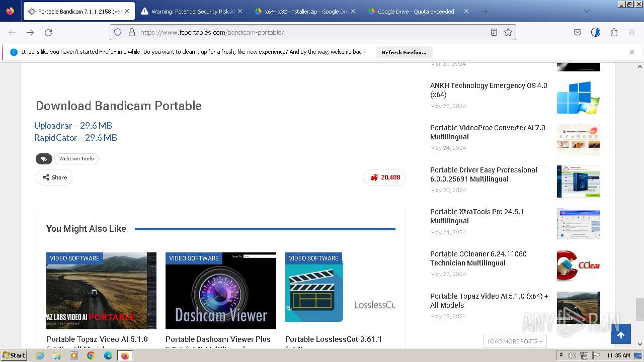Click the XtraTools Pro sidebar thumbnail
The image size is (644, 362).
tap(579, 224)
